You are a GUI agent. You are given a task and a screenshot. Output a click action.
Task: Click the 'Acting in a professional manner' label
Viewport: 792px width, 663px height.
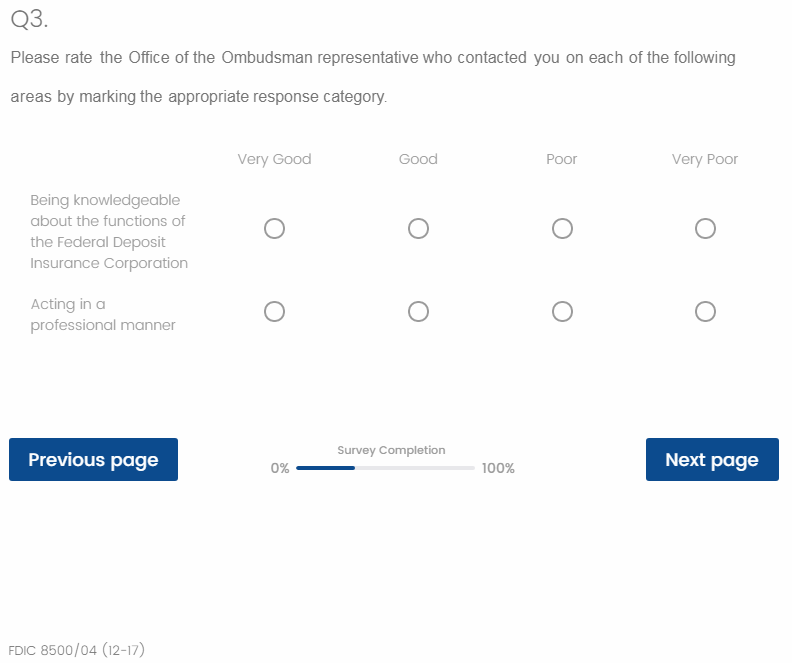click(102, 314)
